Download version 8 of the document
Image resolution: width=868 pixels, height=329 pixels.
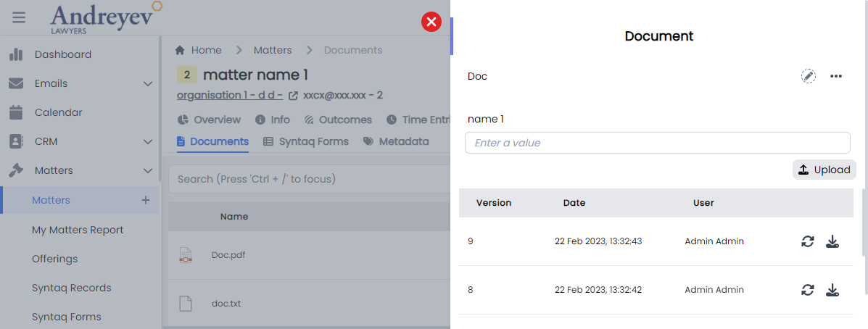pyautogui.click(x=832, y=290)
